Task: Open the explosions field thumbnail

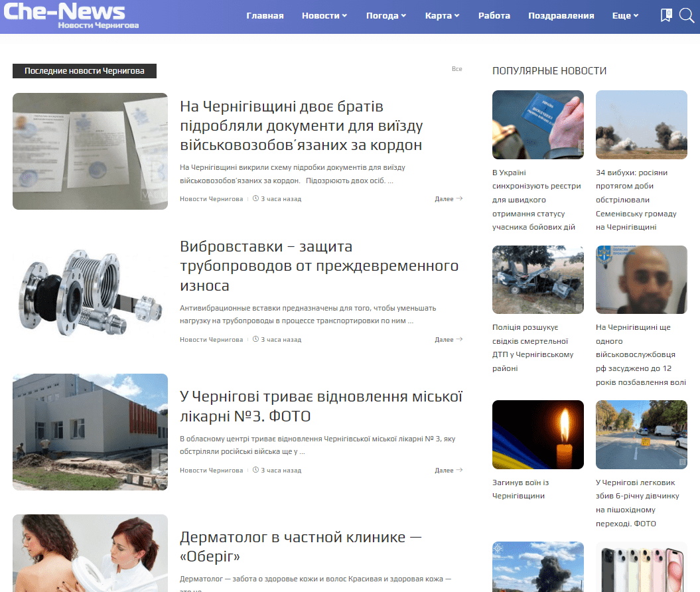Action: tap(642, 125)
